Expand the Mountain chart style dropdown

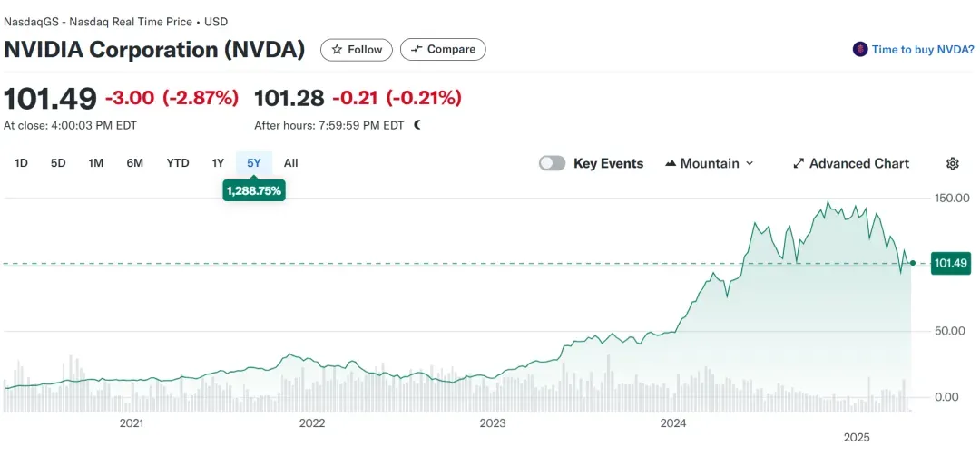point(750,163)
